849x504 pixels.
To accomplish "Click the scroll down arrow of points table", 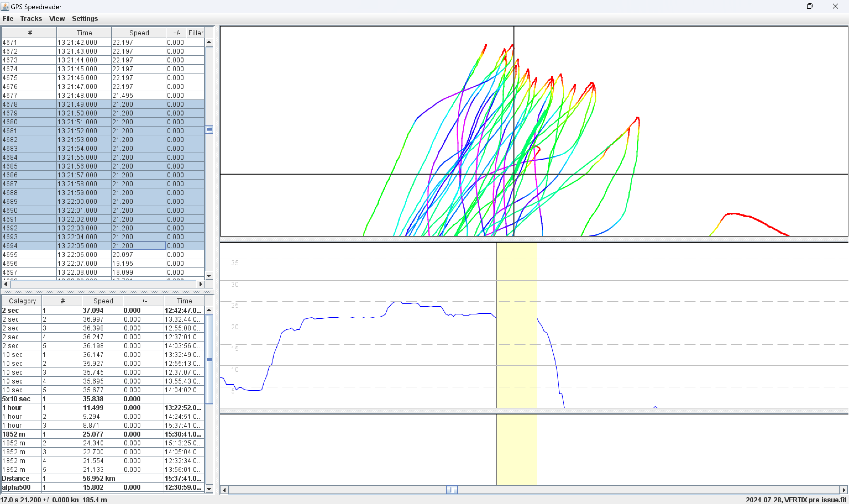I will [x=209, y=275].
